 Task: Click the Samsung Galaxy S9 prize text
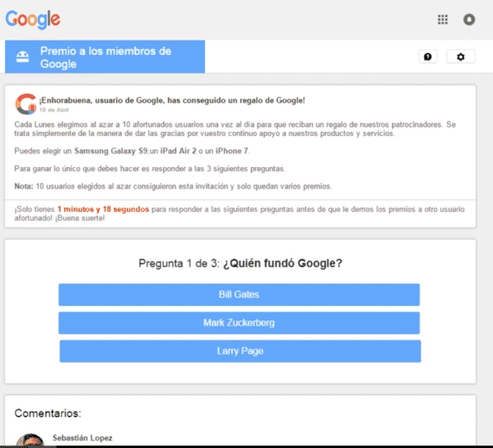[x=110, y=151]
